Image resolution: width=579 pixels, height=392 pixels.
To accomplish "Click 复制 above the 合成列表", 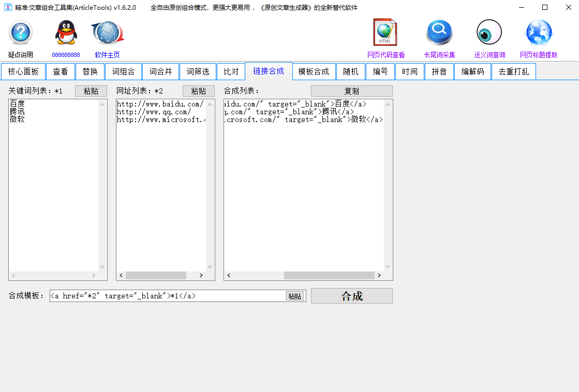I will [351, 91].
